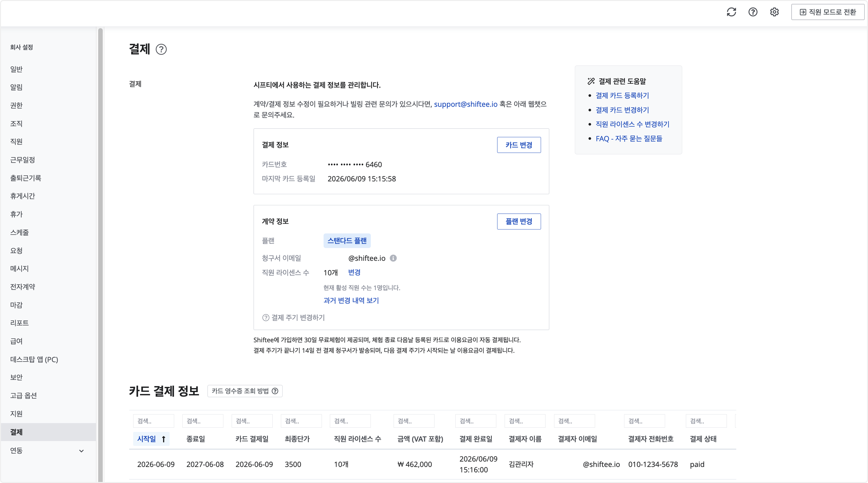
Task: Open 근무일정 in the sidebar
Action: pyautogui.click(x=23, y=160)
